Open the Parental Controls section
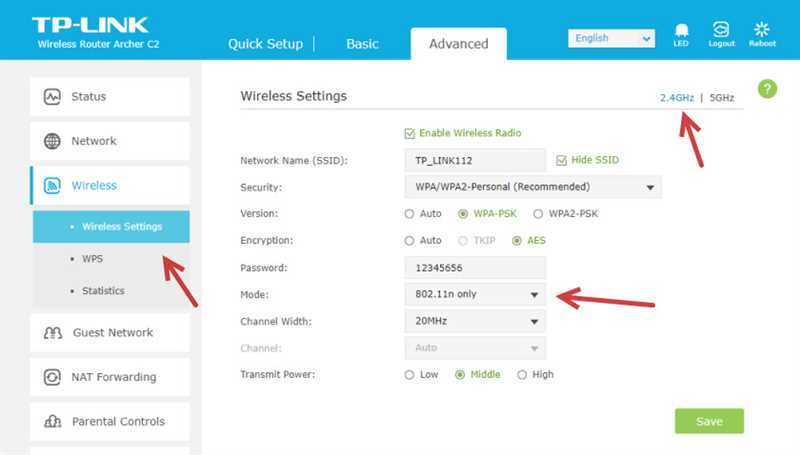The image size is (800, 455). (x=110, y=422)
